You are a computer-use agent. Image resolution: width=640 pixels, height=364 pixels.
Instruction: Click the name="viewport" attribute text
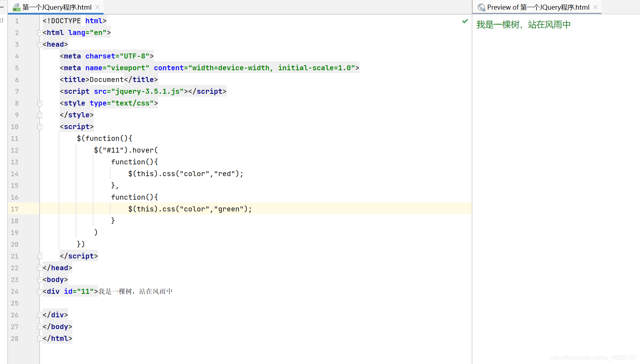coord(117,68)
